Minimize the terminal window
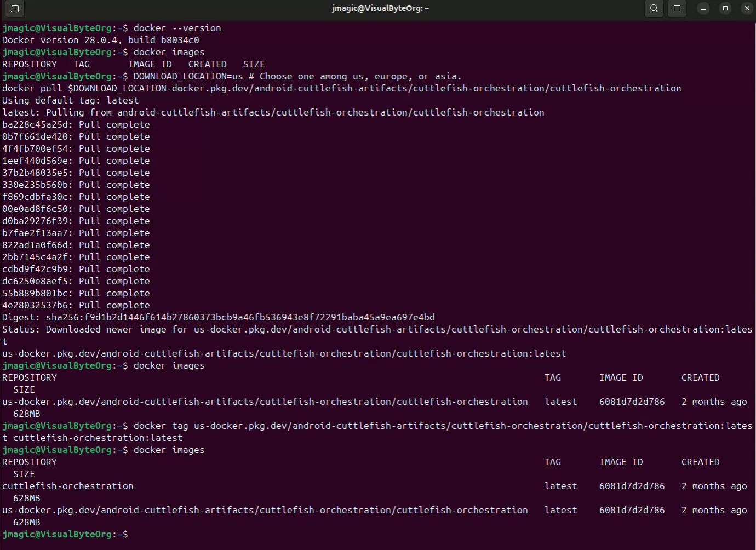 pos(703,8)
